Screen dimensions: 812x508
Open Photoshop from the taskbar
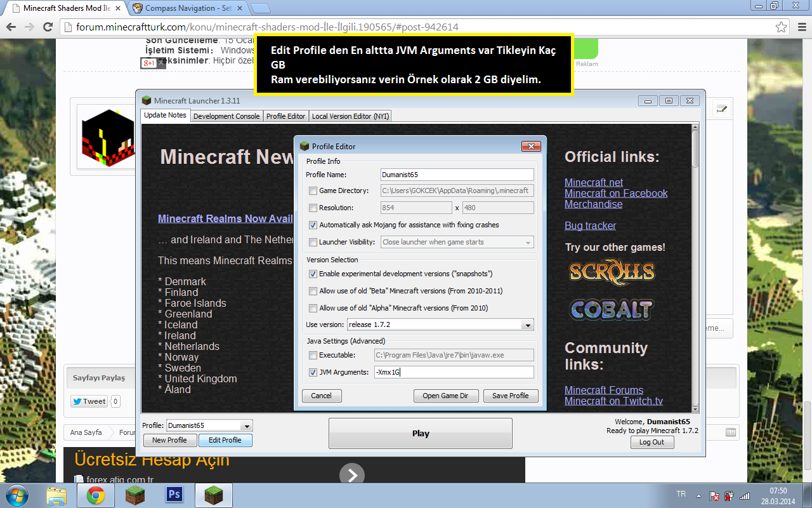point(174,495)
